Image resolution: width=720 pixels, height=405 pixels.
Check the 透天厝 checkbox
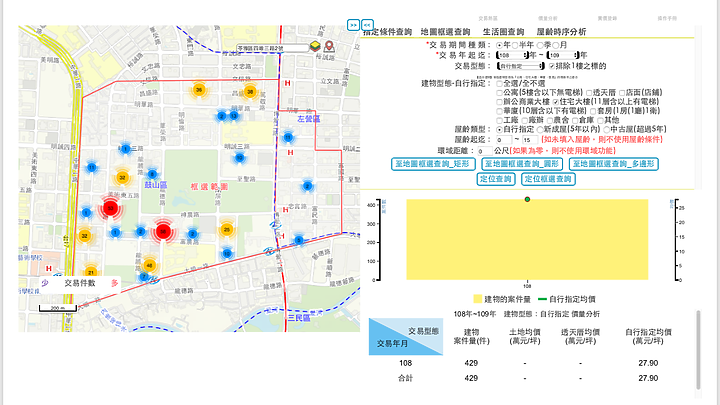589,93
